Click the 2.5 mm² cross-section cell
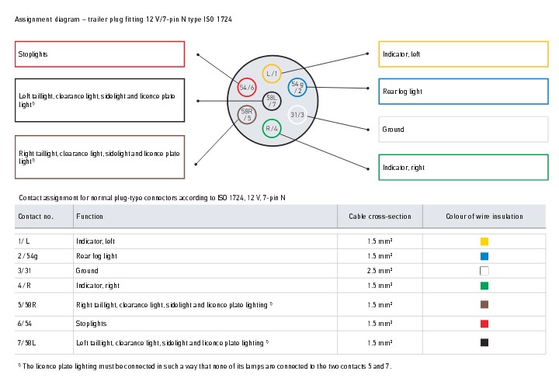Image resolution: width=559 pixels, height=392 pixels. point(380,271)
